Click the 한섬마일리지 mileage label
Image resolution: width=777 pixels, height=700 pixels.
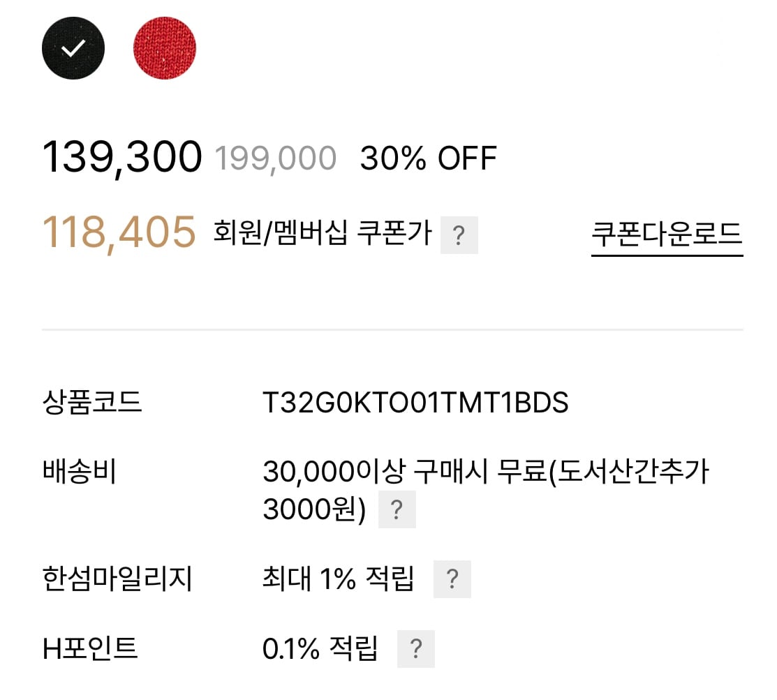(x=117, y=578)
